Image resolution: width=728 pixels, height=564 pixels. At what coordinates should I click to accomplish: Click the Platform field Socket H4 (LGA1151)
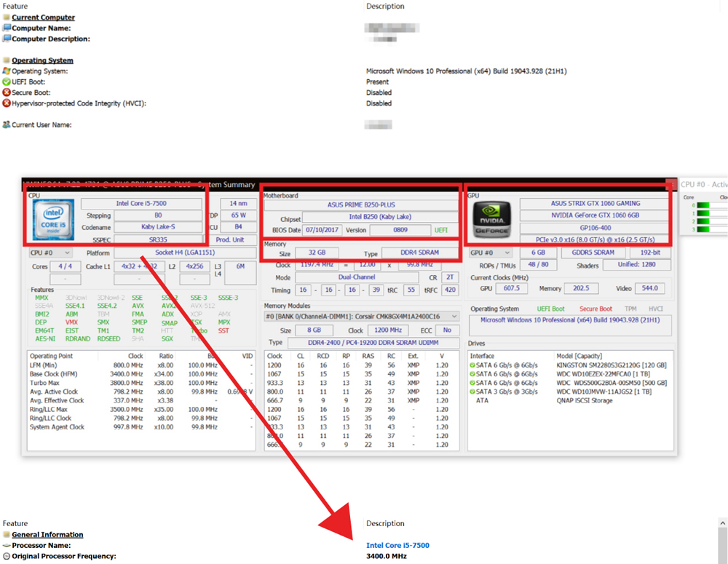point(185,253)
